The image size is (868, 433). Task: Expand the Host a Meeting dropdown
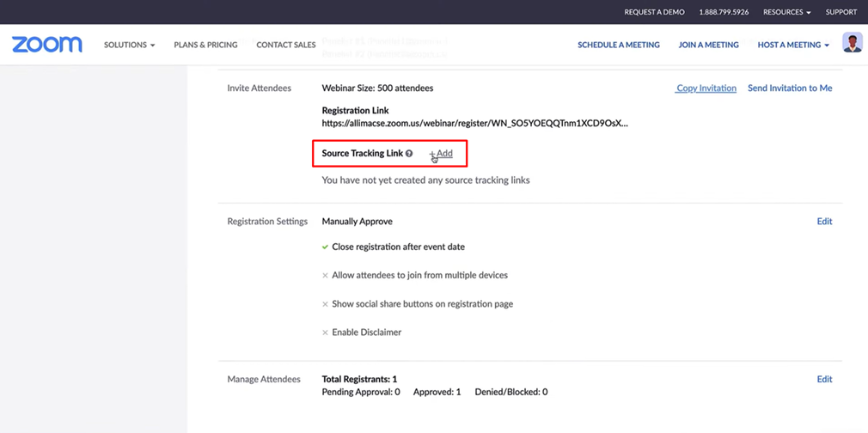tap(792, 45)
